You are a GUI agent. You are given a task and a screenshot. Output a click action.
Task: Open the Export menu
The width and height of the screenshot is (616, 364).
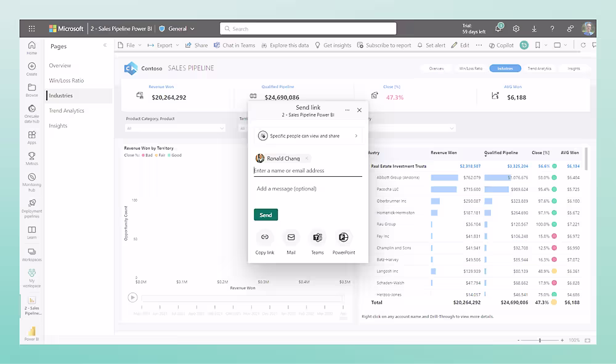click(x=164, y=45)
